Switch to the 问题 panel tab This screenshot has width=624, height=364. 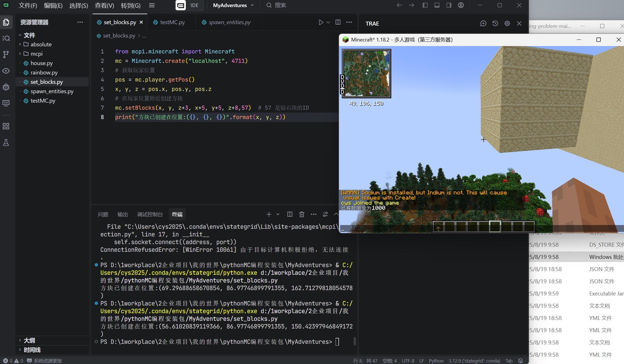click(x=103, y=214)
